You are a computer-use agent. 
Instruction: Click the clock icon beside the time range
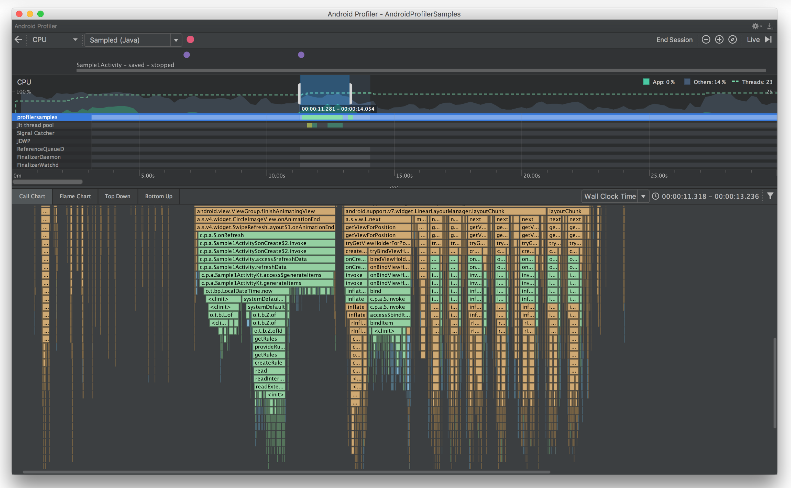(x=655, y=196)
